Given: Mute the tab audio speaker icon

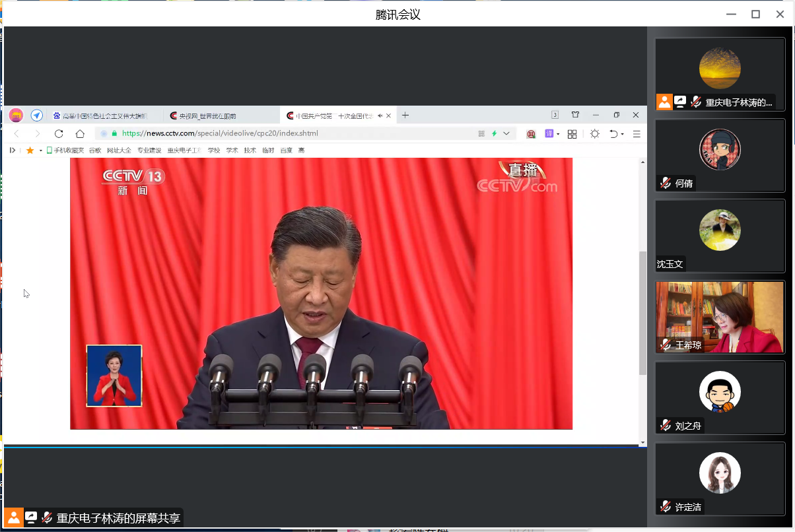Looking at the screenshot, I should [380, 116].
